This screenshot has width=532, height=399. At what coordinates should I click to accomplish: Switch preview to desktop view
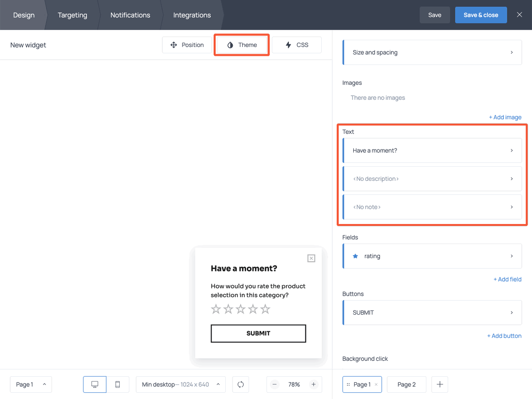pyautogui.click(x=94, y=384)
